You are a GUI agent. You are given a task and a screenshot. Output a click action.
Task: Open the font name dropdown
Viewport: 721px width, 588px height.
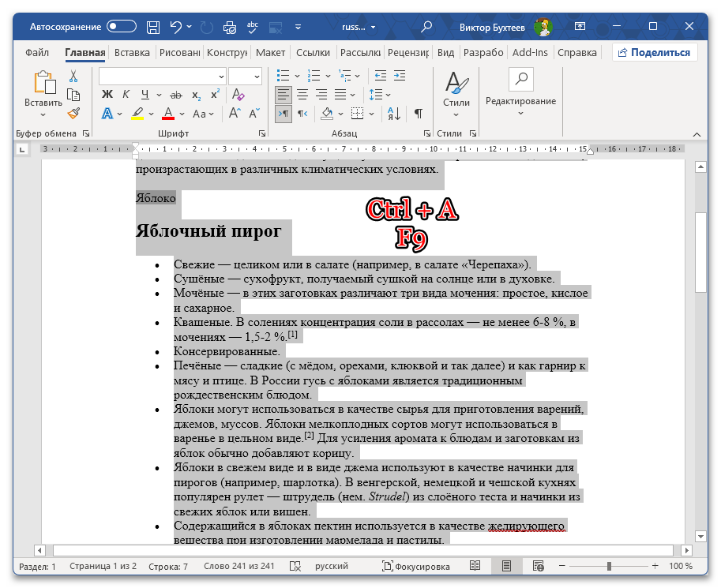(x=221, y=77)
